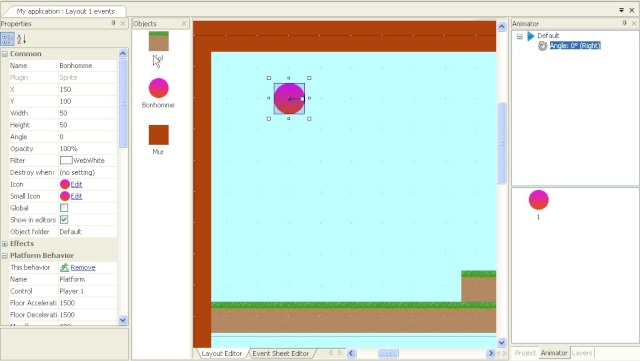Select the Sol object icon
Screen dimensions: 640x361
[x=158, y=41]
